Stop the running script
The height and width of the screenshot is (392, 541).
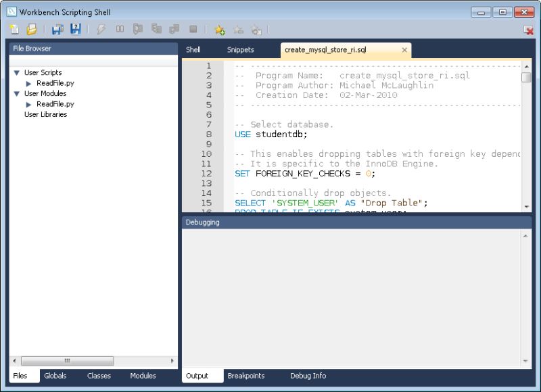195,28
